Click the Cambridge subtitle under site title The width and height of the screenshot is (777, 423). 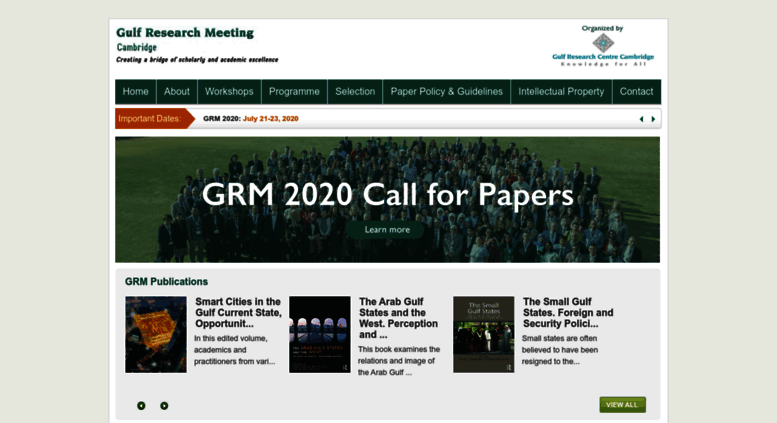tap(137, 48)
